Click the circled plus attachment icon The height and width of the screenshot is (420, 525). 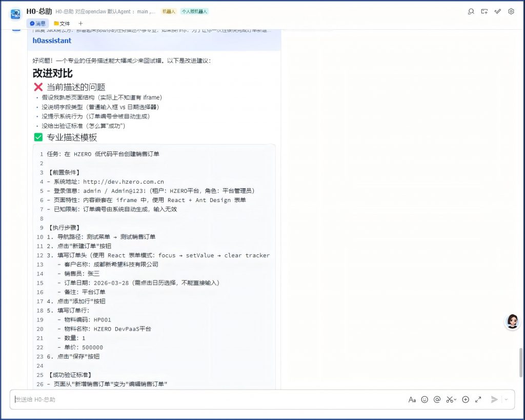point(466,399)
